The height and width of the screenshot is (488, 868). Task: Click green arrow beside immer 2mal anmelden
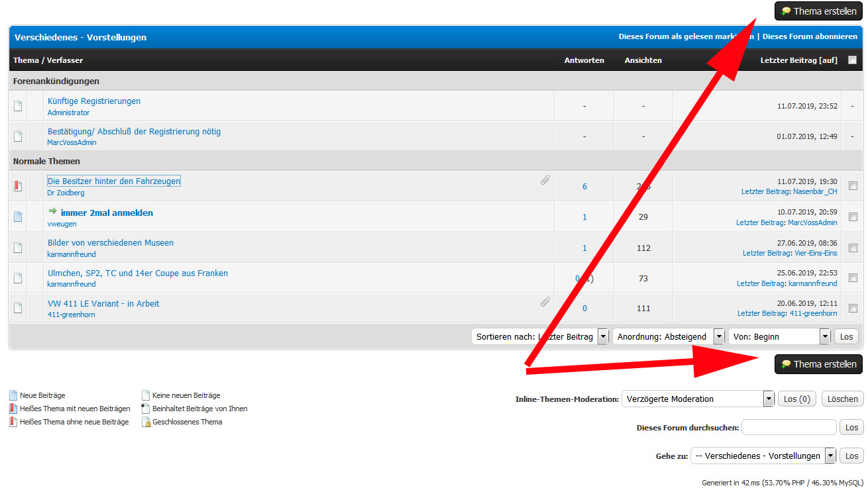tap(53, 211)
